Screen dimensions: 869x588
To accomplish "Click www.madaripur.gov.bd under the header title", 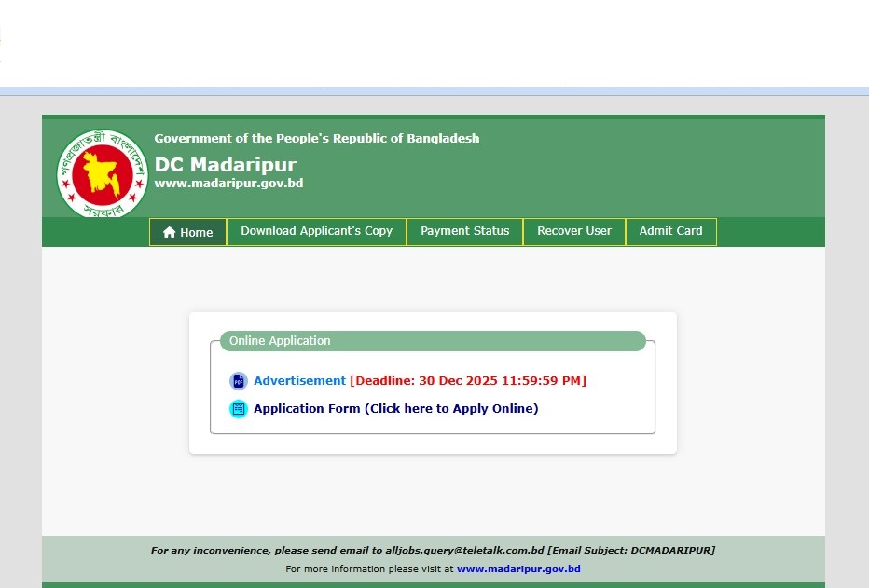I will (228, 184).
